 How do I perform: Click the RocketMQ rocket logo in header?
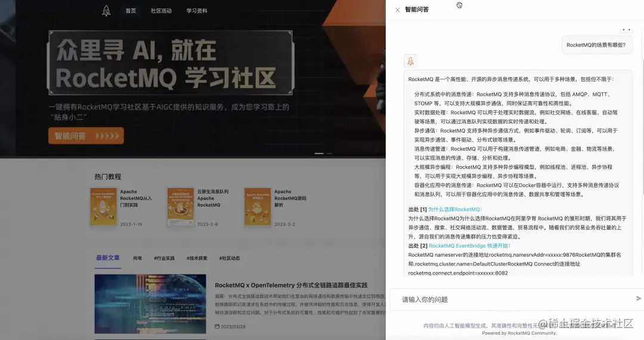click(x=106, y=11)
